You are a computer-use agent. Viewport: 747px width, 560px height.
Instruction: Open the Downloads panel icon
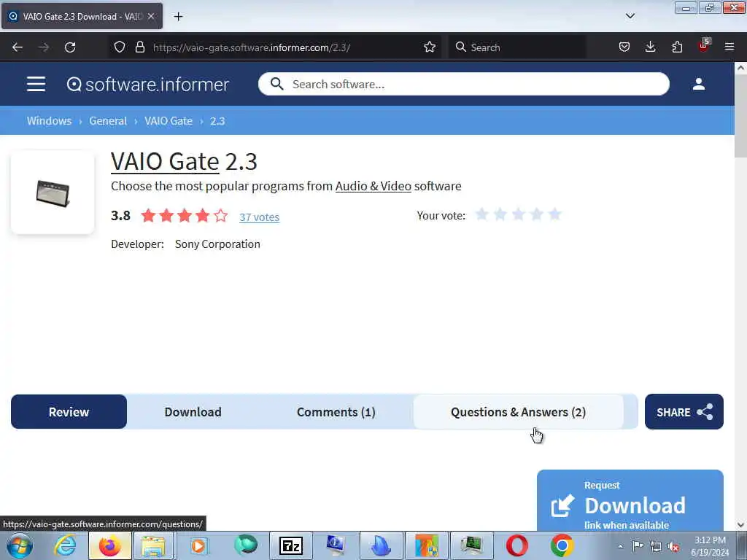650,47
